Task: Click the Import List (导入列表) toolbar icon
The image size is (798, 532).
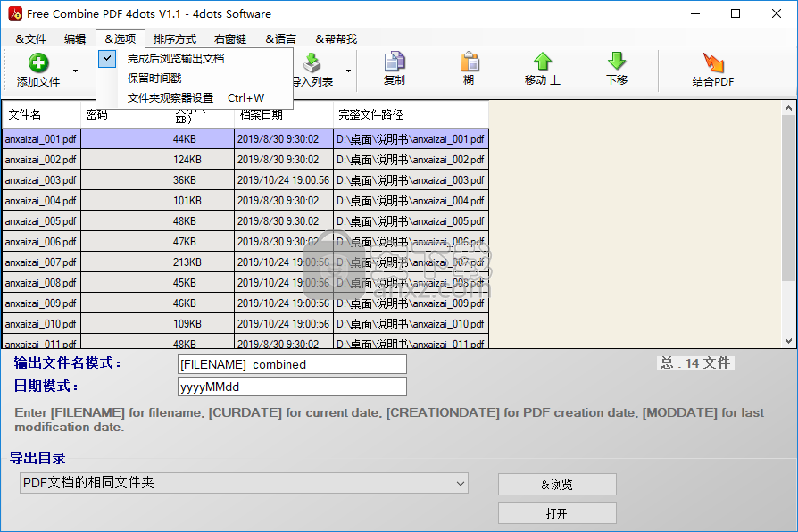Action: tap(312, 63)
